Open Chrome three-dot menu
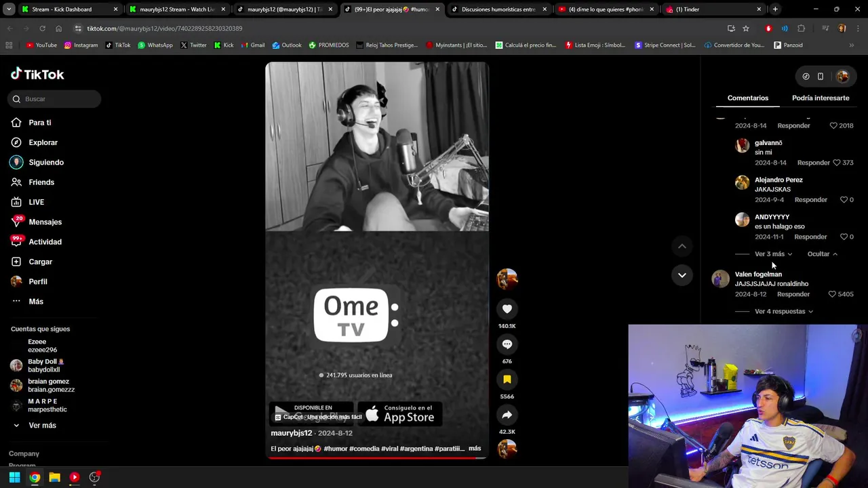 click(856, 28)
